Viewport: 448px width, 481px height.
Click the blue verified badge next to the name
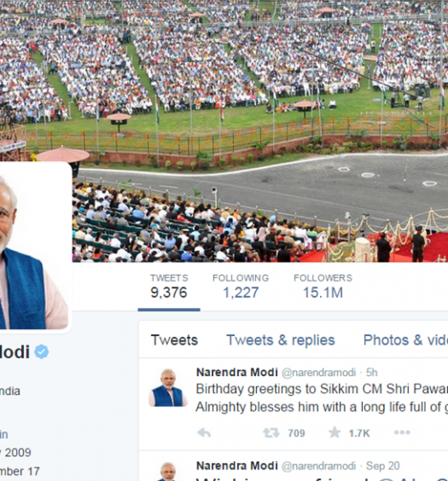coord(42,351)
